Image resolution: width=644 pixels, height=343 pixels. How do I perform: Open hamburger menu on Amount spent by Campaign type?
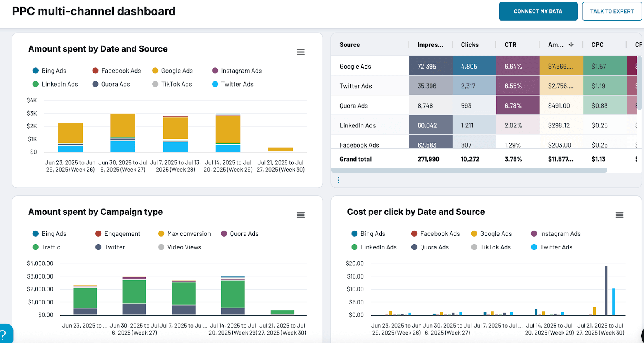[300, 215]
